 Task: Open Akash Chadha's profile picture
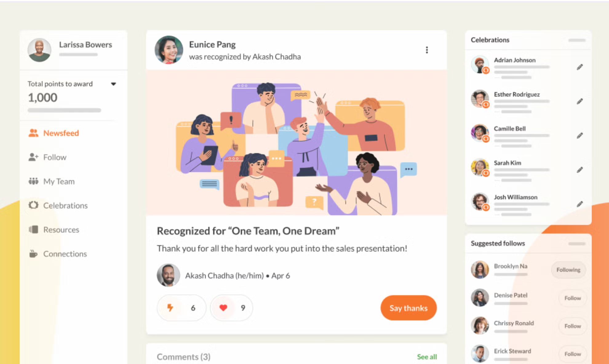coord(168,275)
